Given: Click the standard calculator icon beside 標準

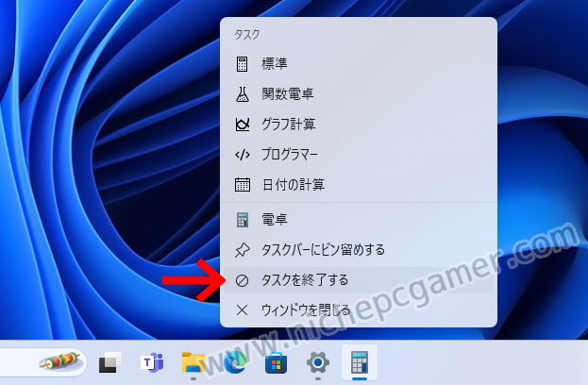Looking at the screenshot, I should coord(243,64).
